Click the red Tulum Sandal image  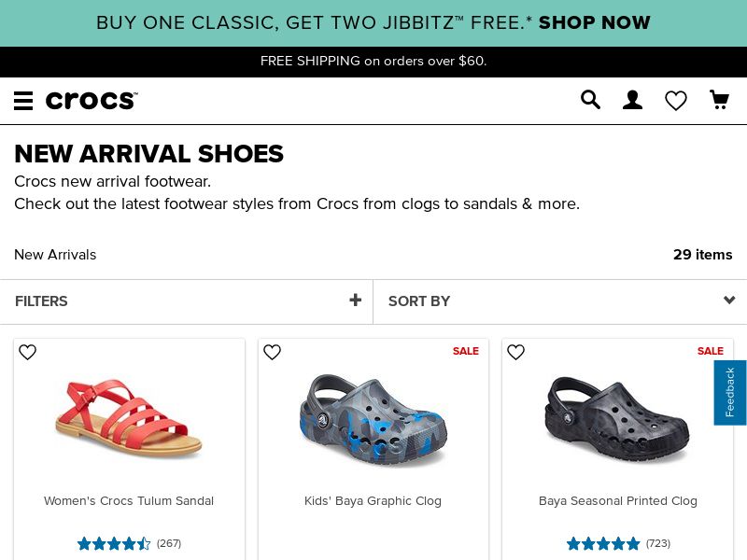[129, 415]
